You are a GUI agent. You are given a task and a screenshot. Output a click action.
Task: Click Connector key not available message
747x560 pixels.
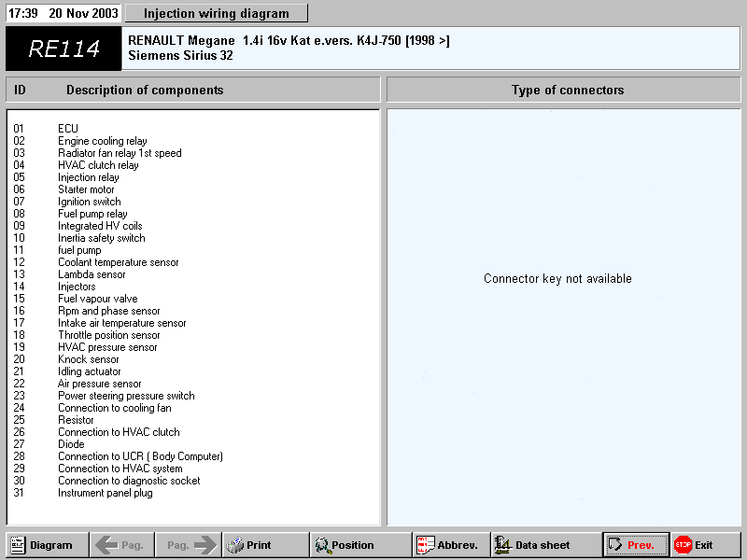click(x=557, y=278)
